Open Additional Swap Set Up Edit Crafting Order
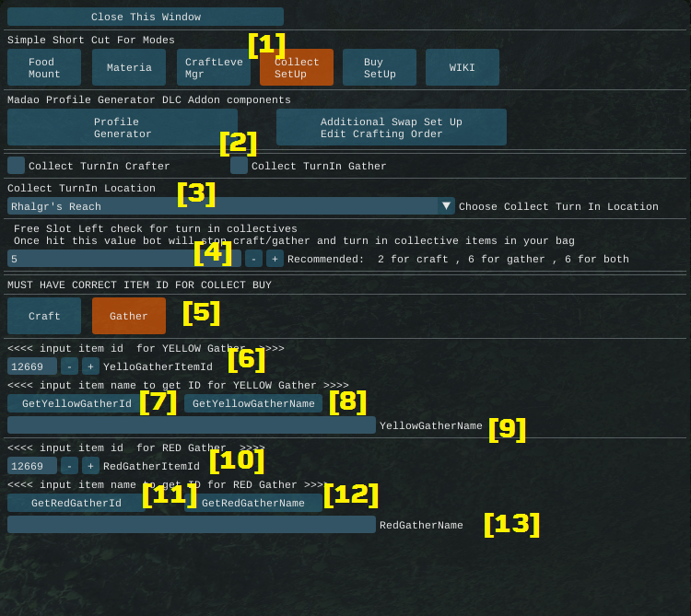This screenshot has width=691, height=616. coord(392,128)
